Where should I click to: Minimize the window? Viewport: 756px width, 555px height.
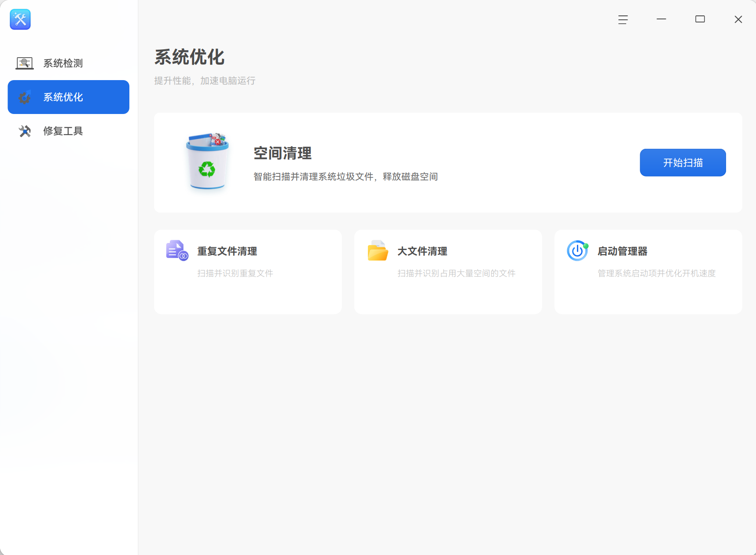pyautogui.click(x=661, y=19)
